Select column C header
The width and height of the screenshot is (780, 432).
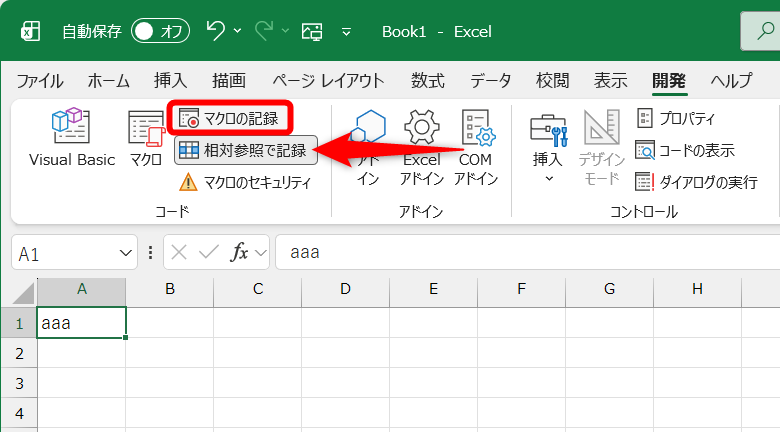(x=258, y=292)
